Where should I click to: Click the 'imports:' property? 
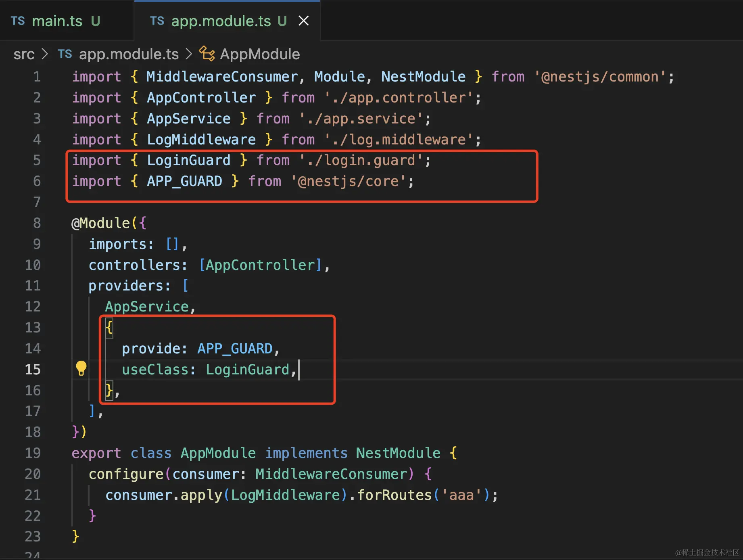click(121, 244)
